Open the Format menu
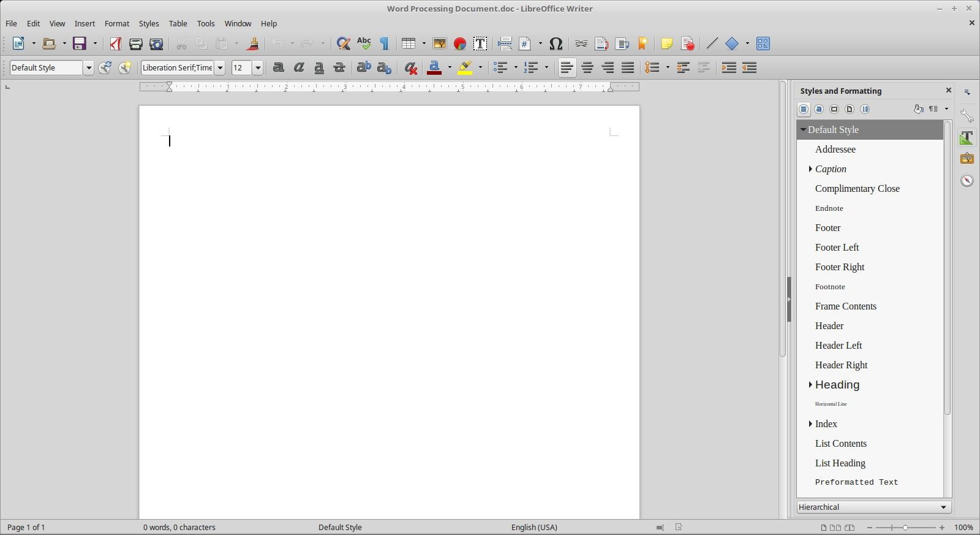Image resolution: width=980 pixels, height=535 pixels. click(x=116, y=23)
